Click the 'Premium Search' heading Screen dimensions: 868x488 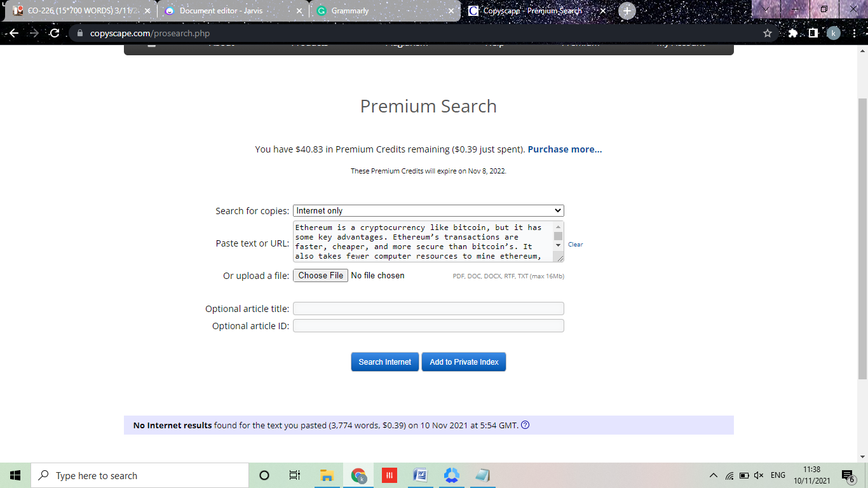(x=428, y=106)
